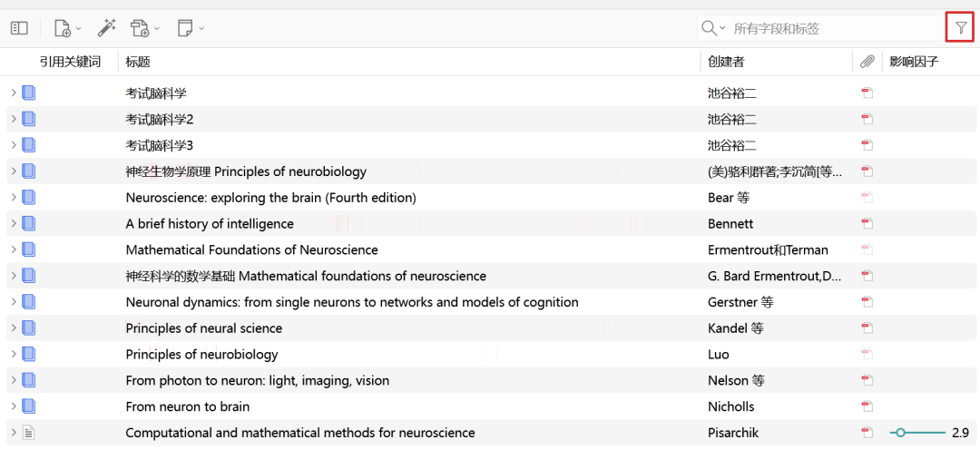
Task: Expand the Pisarchik journal article row
Action: click(x=13, y=433)
